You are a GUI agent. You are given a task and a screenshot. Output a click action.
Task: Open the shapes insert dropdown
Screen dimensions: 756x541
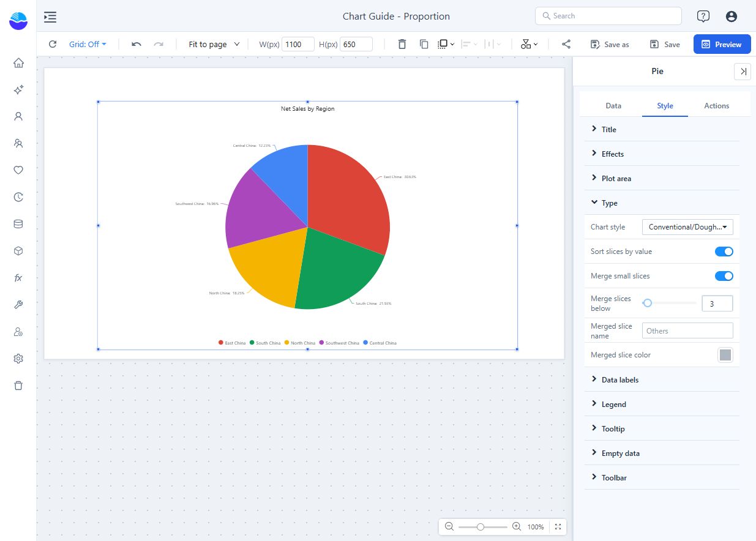(530, 44)
